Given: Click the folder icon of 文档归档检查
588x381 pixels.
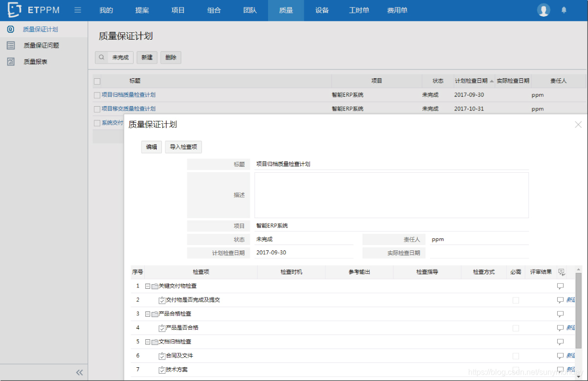Looking at the screenshot, I should click(x=155, y=342).
